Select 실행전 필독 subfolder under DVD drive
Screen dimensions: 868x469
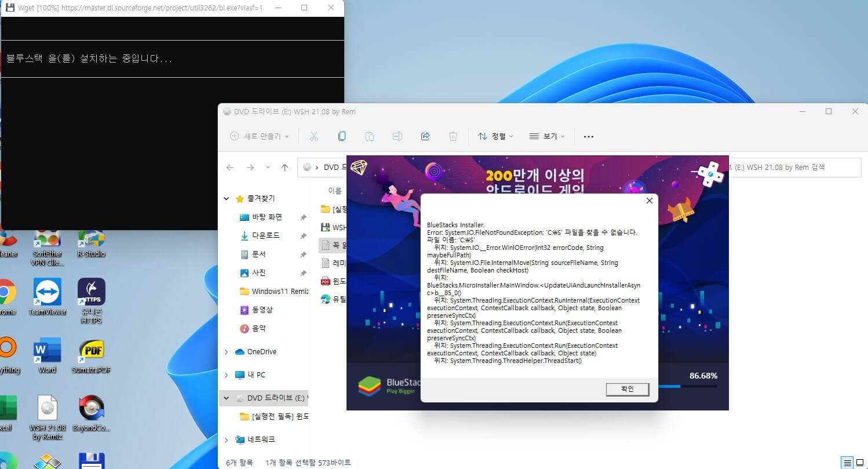[274, 416]
